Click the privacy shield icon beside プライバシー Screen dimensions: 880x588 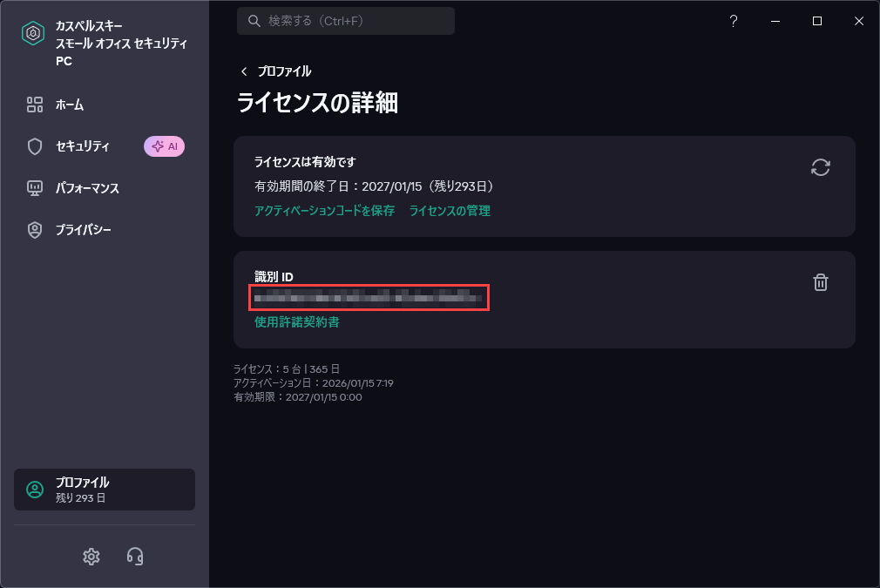coord(35,229)
